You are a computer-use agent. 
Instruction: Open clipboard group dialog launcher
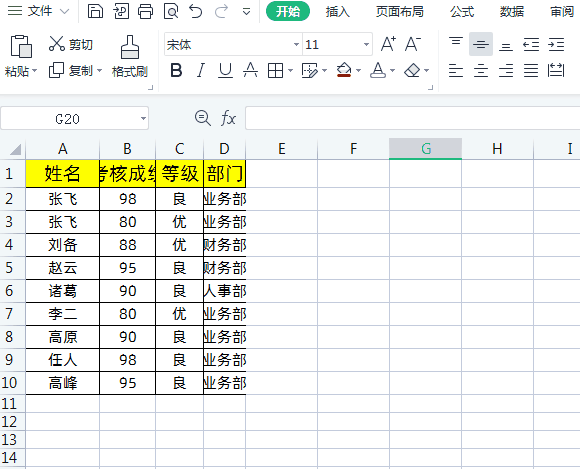point(151,87)
